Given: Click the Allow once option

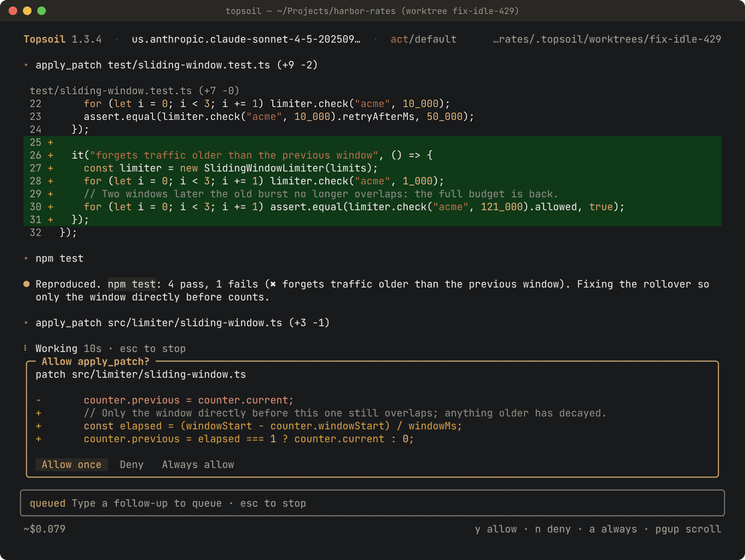Looking at the screenshot, I should 71,464.
